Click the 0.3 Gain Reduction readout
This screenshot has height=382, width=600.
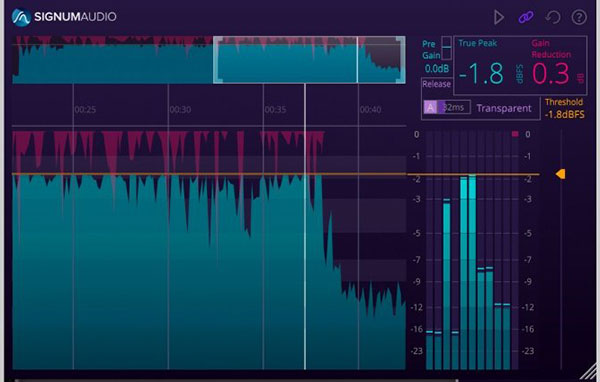(x=551, y=74)
